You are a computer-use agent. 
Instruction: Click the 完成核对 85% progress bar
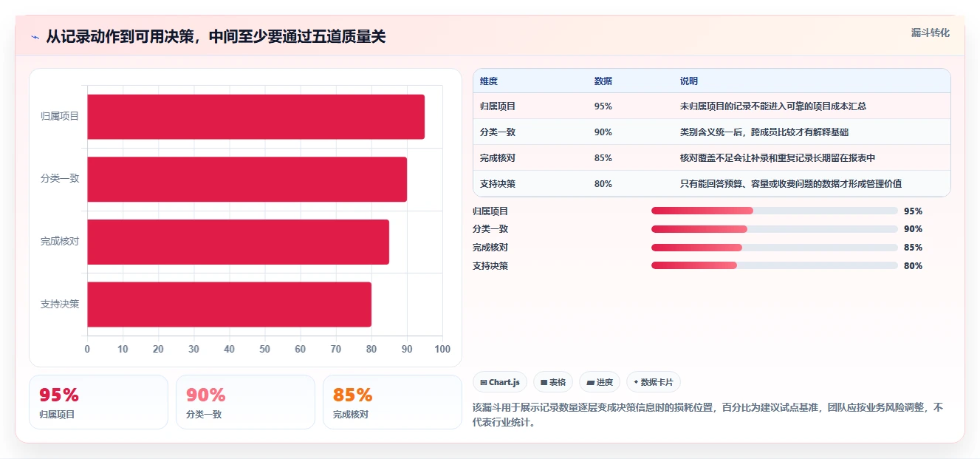pyautogui.click(x=774, y=248)
